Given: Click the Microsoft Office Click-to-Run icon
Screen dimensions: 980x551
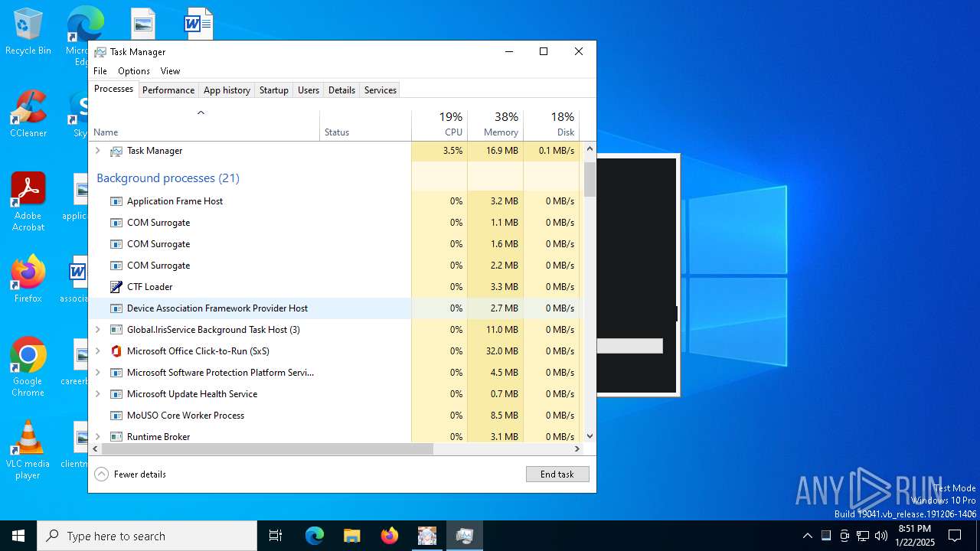Looking at the screenshot, I should 116,351.
